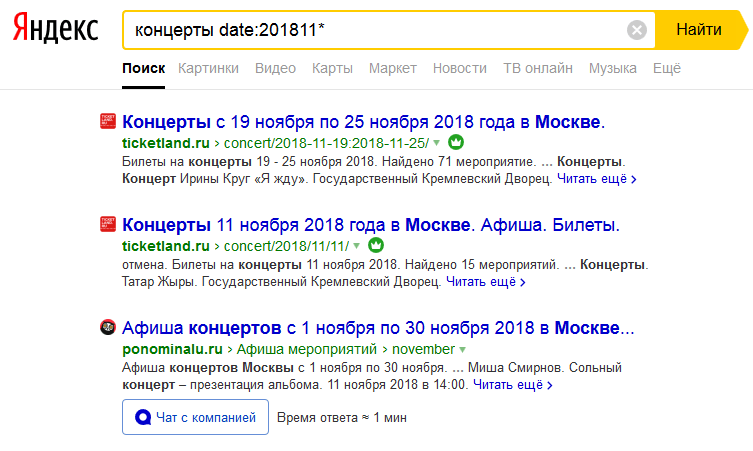Open the Афиша концертов ponominalu result title
Viewport: 753px width, 451px height.
378,328
